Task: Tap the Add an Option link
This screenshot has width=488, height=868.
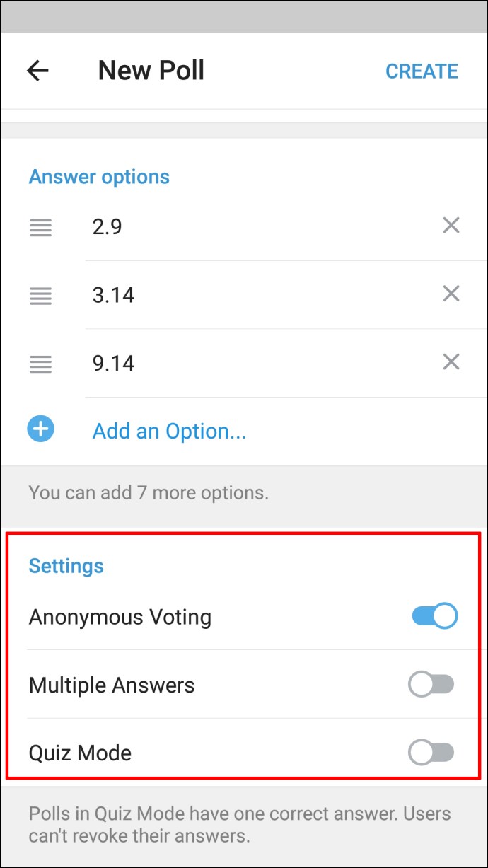Action: [x=169, y=431]
